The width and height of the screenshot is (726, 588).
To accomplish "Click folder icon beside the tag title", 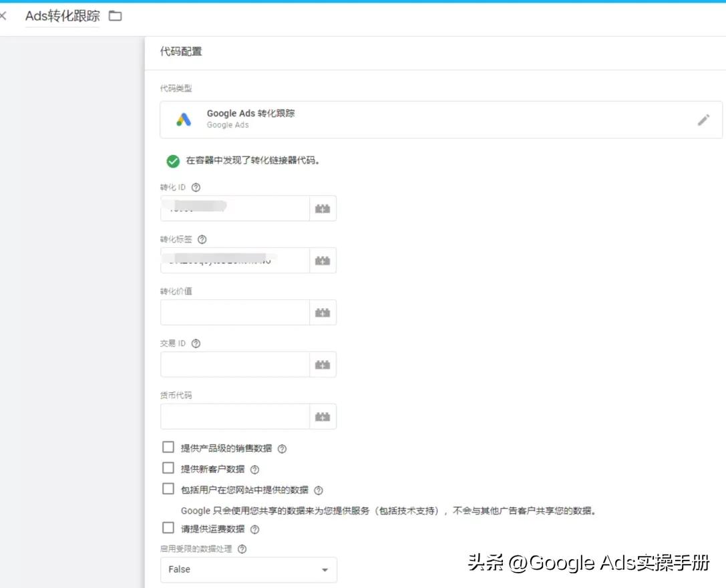I will click(x=115, y=16).
